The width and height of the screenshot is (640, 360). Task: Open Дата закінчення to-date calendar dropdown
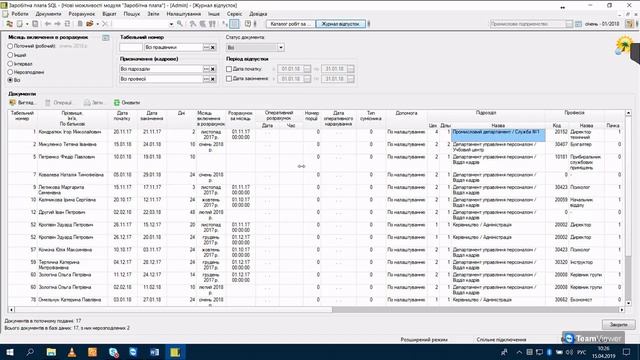coord(351,79)
